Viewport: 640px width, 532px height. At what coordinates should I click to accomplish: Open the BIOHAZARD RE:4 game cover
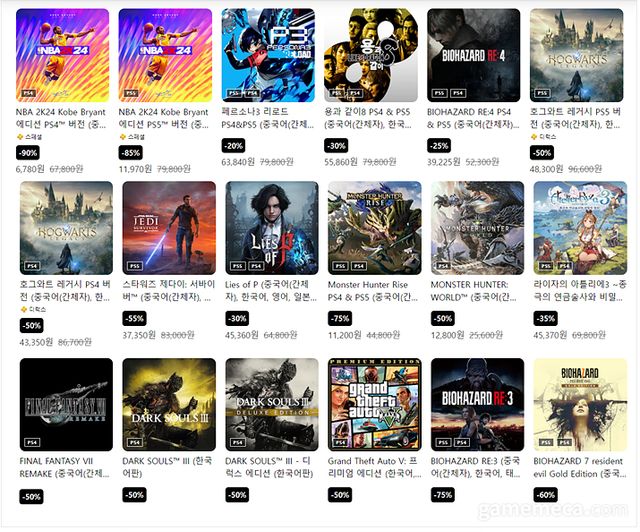474,55
